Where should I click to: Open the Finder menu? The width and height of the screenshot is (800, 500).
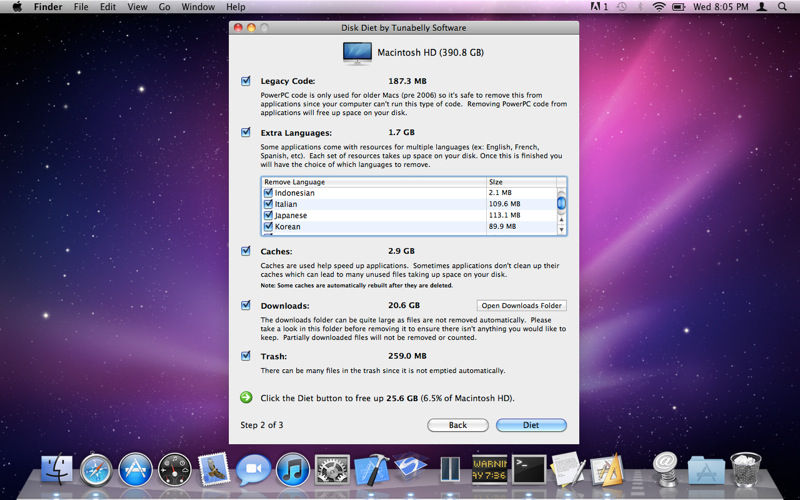(x=48, y=7)
